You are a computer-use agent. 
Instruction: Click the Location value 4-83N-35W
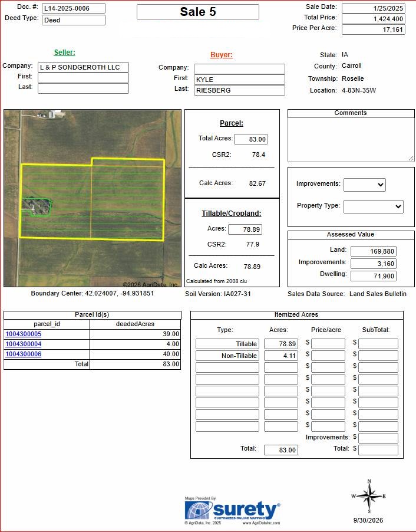click(x=359, y=90)
